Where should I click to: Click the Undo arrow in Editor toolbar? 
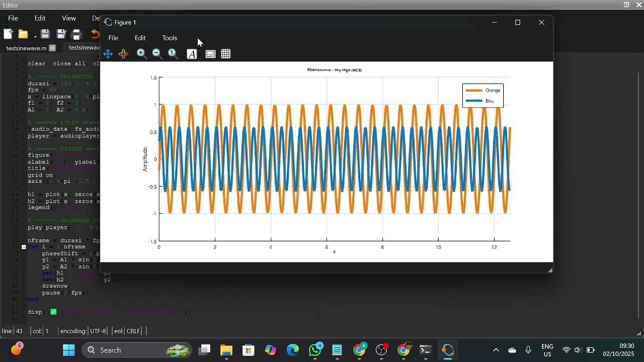(x=95, y=34)
